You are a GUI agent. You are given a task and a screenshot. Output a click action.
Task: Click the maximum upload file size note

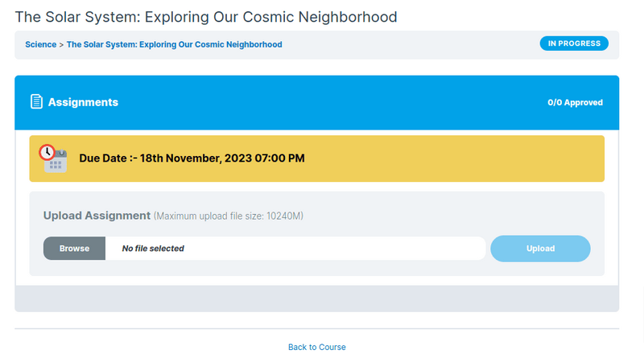[x=229, y=216]
